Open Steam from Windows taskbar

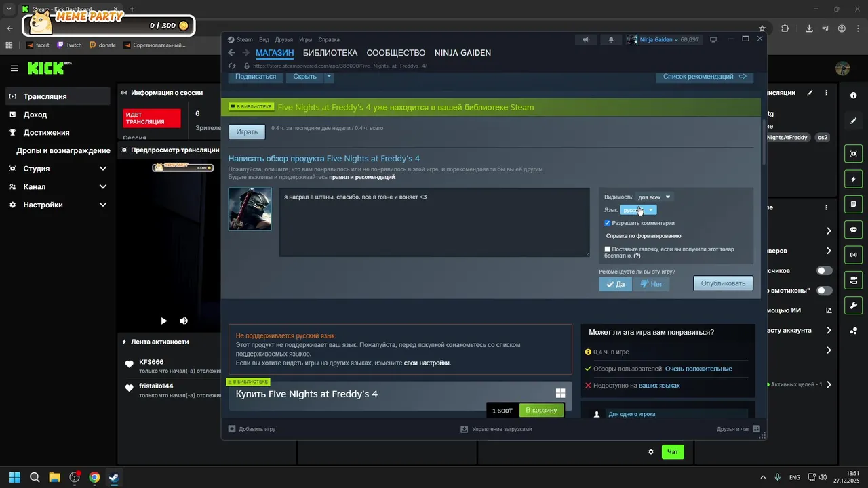point(114,477)
